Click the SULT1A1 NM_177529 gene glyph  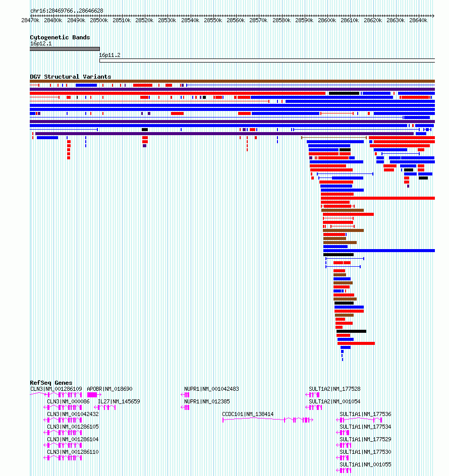(x=344, y=445)
